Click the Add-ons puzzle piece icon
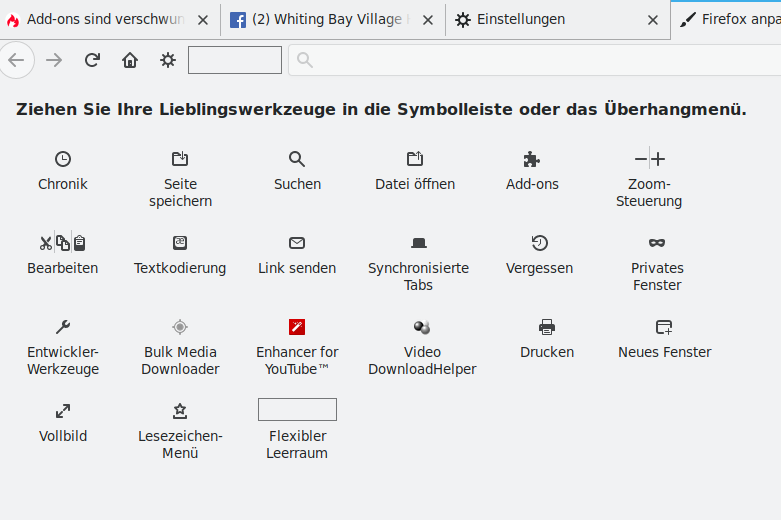Image resolution: width=781 pixels, height=520 pixels. coord(532,159)
